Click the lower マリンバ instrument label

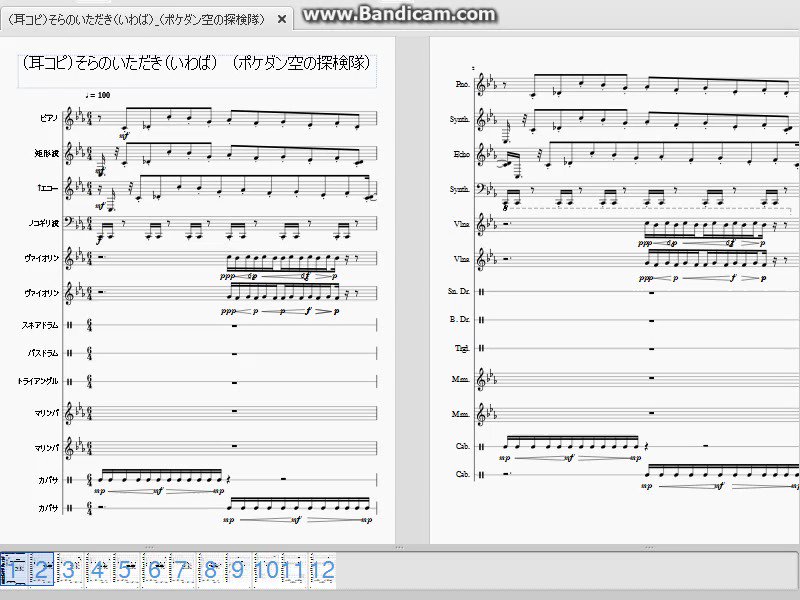[x=46, y=448]
